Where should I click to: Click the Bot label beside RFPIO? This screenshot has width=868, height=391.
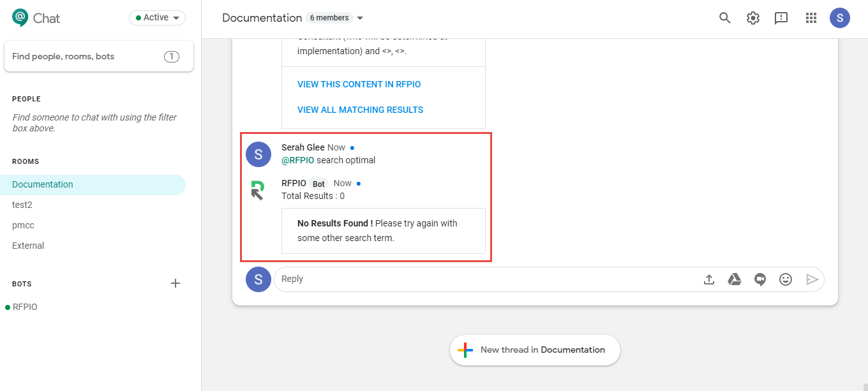coord(318,184)
